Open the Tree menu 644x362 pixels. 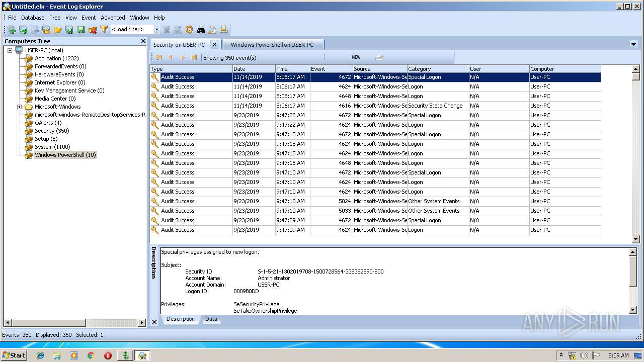tap(55, 18)
